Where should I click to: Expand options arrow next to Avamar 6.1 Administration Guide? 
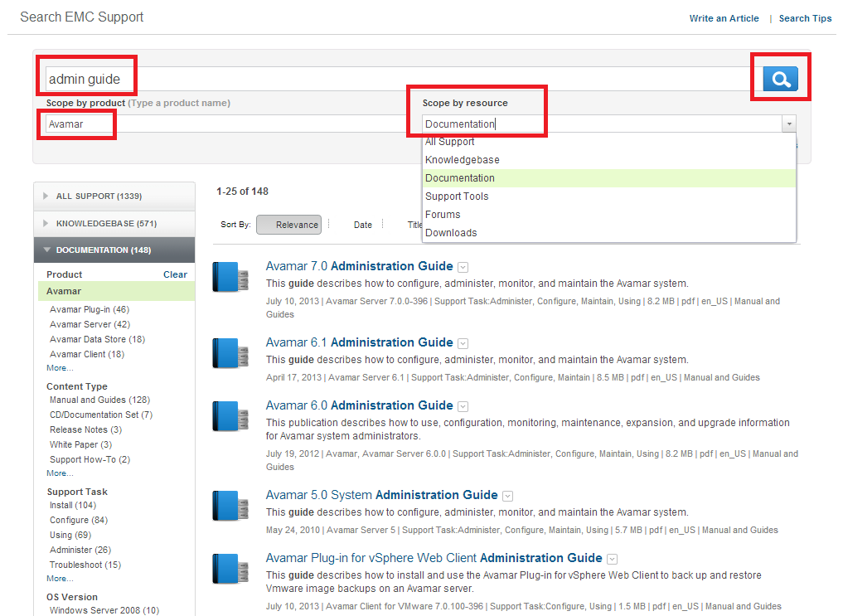(x=463, y=343)
